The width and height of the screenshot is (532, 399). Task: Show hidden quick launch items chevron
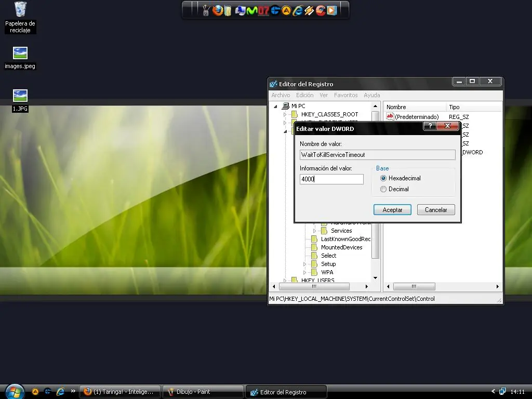[x=73, y=391]
